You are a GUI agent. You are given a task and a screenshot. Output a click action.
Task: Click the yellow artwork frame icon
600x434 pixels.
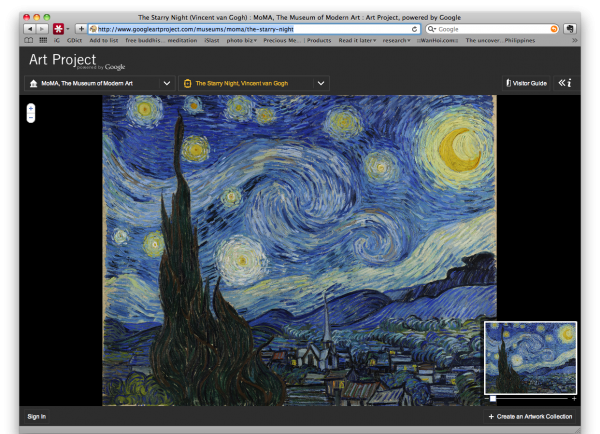tap(187, 83)
